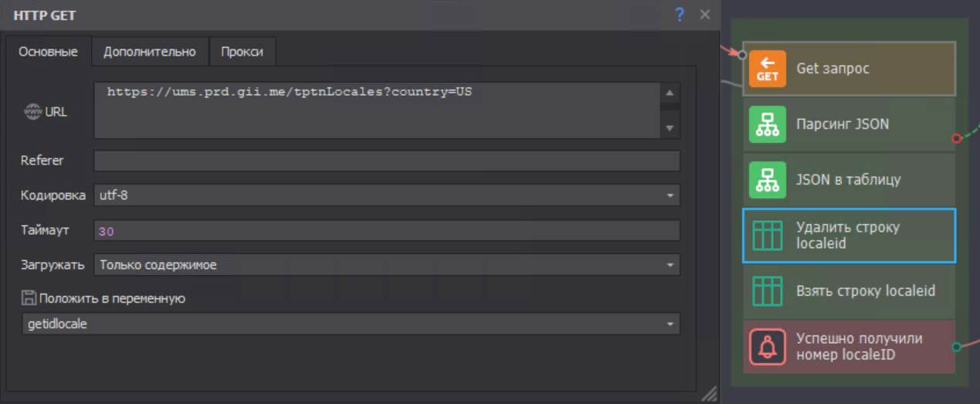This screenshot has width=980, height=404.
Task: Click the globe icon beside URL
Action: point(33,111)
